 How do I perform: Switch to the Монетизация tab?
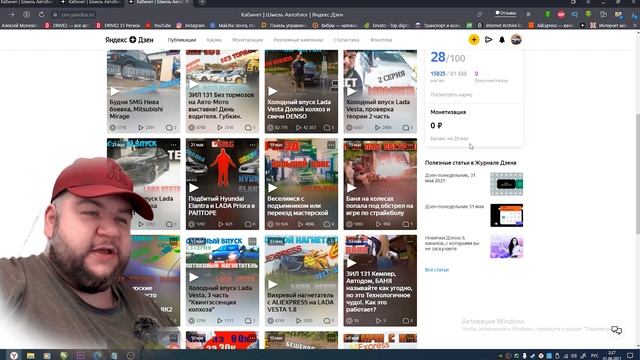pos(247,40)
